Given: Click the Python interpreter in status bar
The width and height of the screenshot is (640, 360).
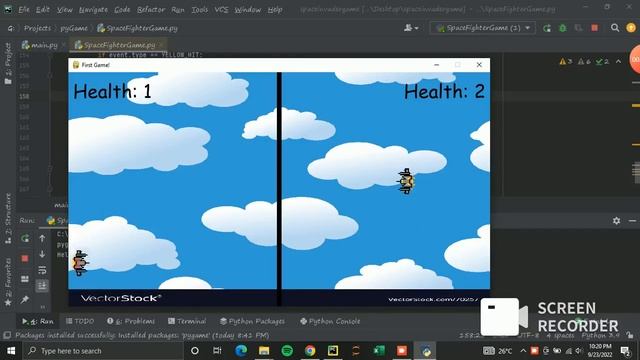Looking at the screenshot, I should click(600, 335).
